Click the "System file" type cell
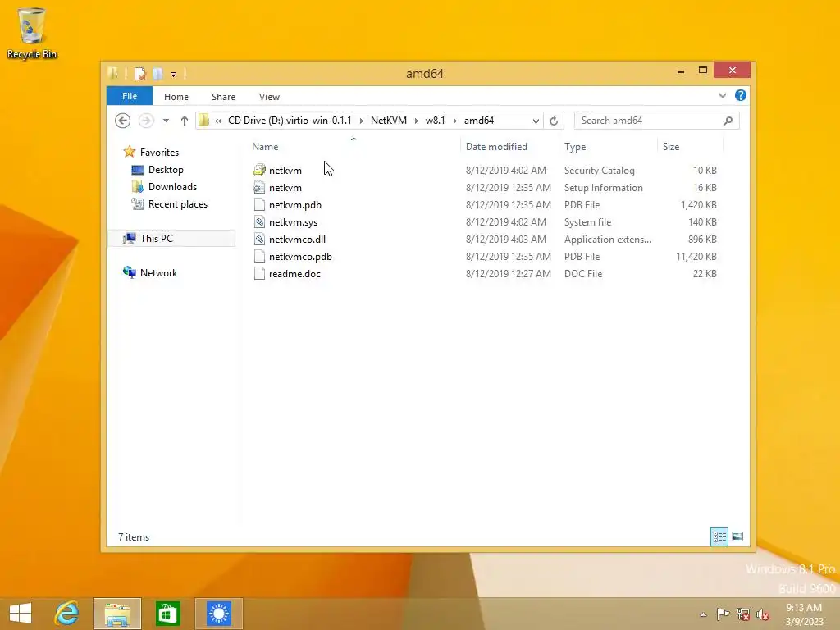Image resolution: width=840 pixels, height=630 pixels. (x=587, y=221)
